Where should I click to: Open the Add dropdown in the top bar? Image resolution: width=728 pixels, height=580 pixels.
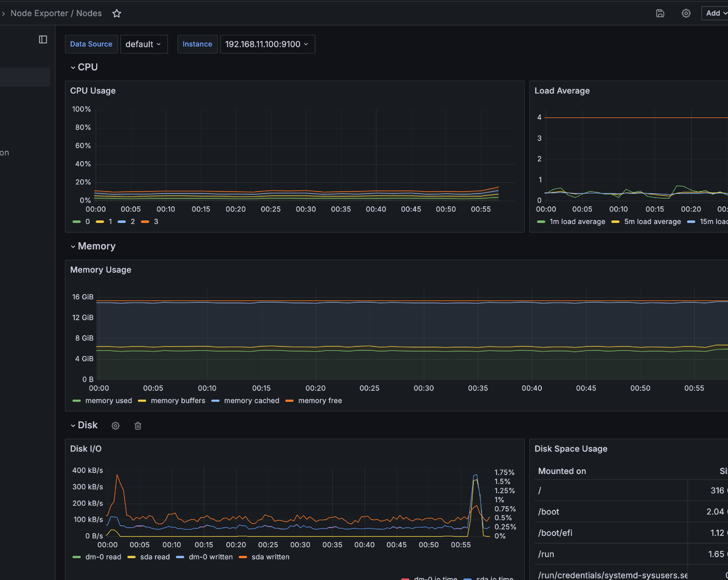[x=716, y=14]
